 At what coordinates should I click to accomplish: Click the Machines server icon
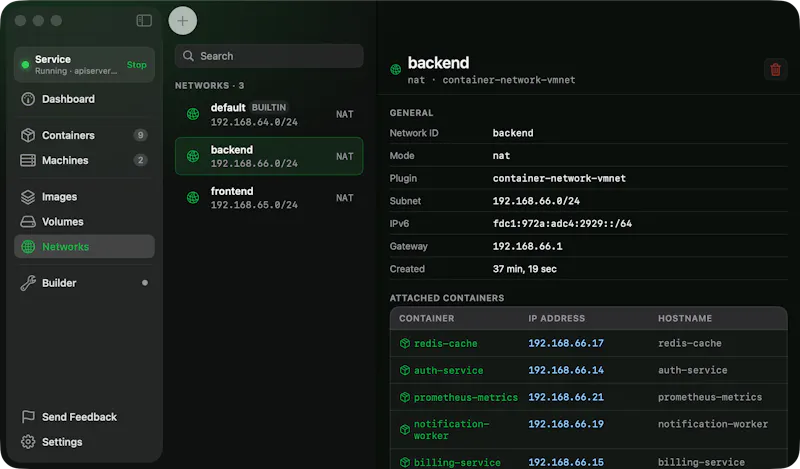tap(28, 160)
